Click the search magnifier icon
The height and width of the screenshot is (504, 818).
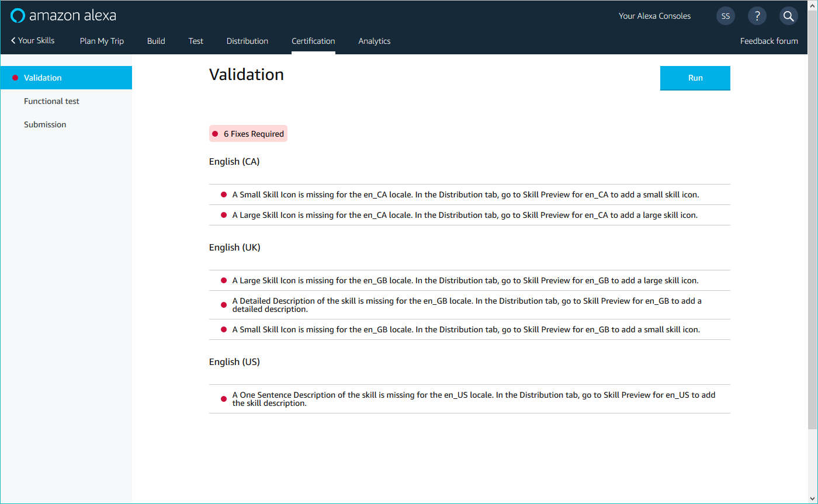[x=788, y=16]
